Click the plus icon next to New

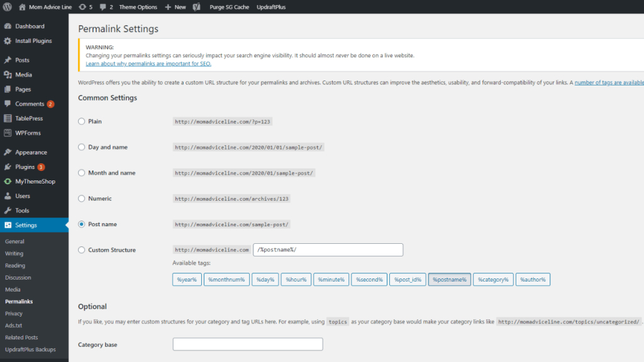tap(168, 7)
